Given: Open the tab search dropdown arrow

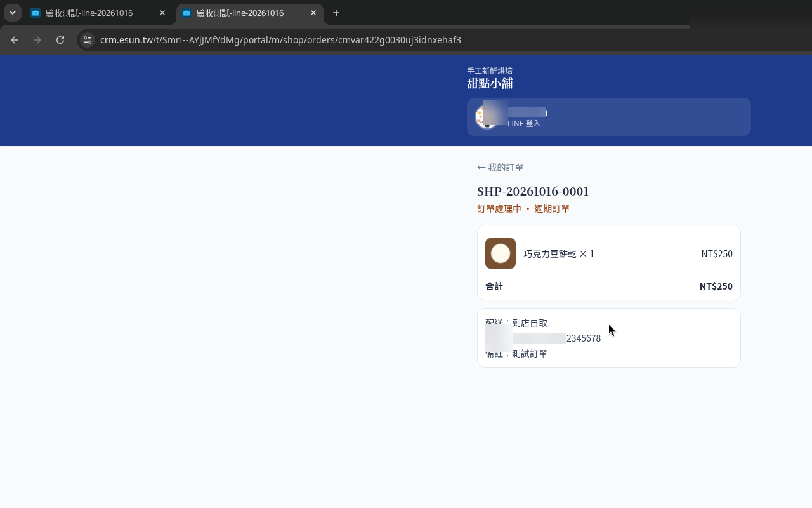Looking at the screenshot, I should [x=12, y=13].
